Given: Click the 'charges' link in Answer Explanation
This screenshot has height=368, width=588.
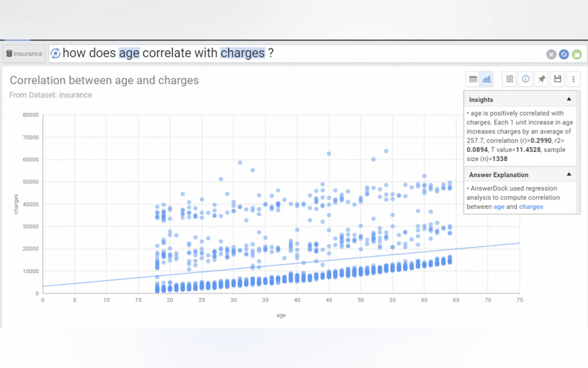Looking at the screenshot, I should point(531,207).
